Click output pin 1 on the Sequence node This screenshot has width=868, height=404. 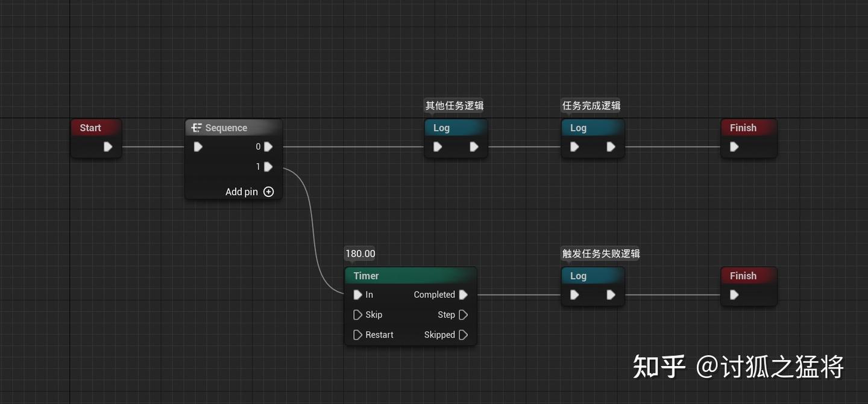tap(268, 167)
